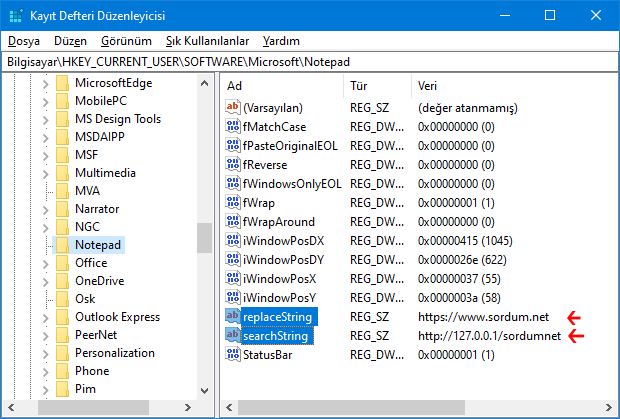Expand the MicrosoftEdge registry key
The height and width of the screenshot is (419, 620).
point(45,83)
